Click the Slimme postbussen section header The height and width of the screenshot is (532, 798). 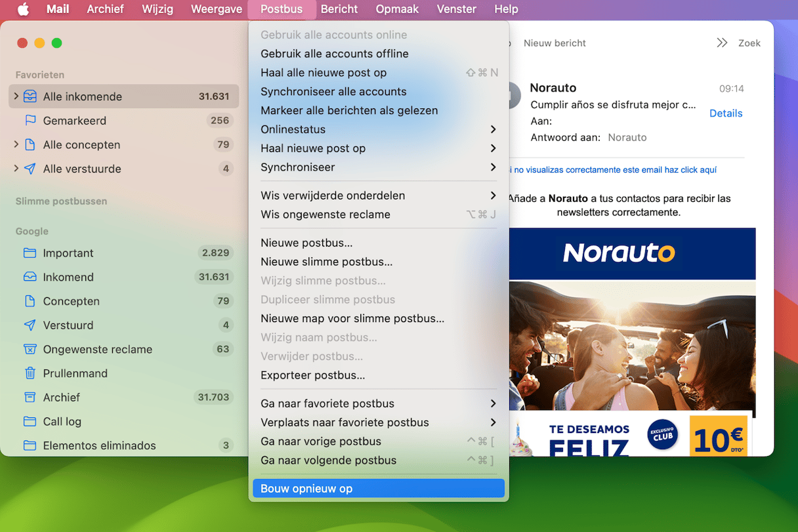pyautogui.click(x=61, y=201)
